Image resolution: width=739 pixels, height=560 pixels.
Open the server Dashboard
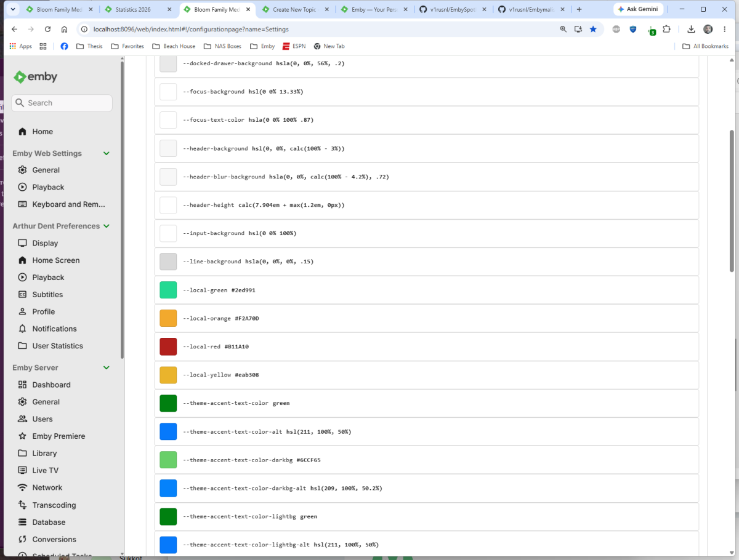51,385
